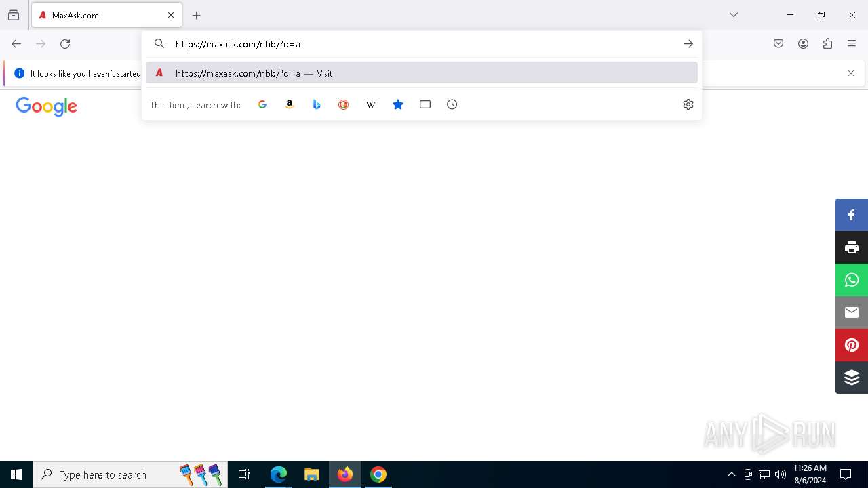868x488 pixels.
Task: List all tabs dropdown arrow
Action: coord(734,15)
